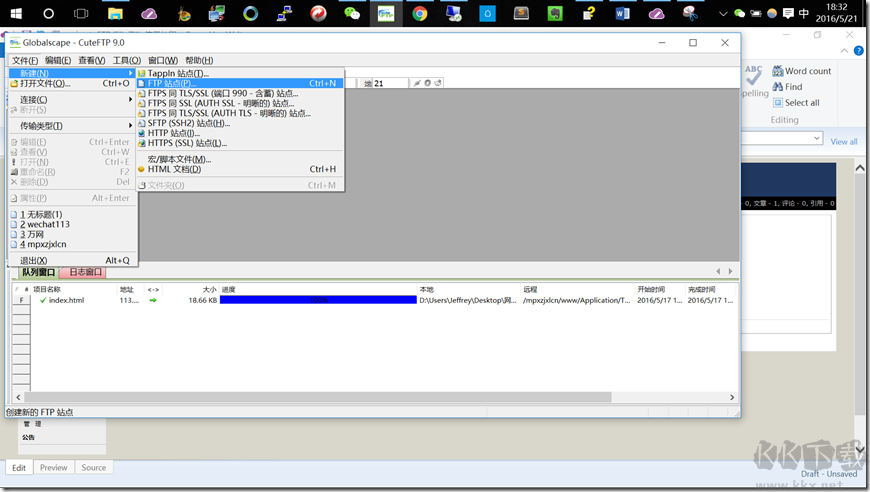Screen dimensions: 870x492
Task: Click the blue transfer progress bar
Action: pyautogui.click(x=318, y=300)
